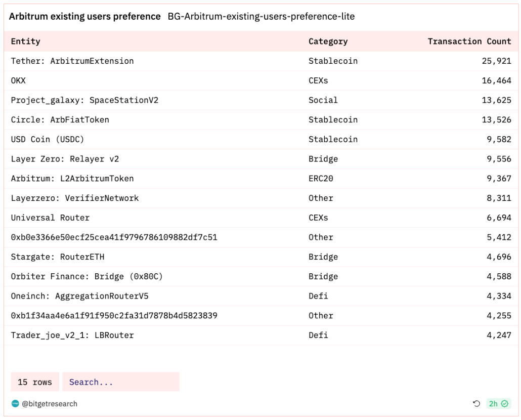This screenshot has height=420, width=521.
Task: Select the 0xb0e3366e50ecf25cea41 address cell
Action: pos(114,237)
